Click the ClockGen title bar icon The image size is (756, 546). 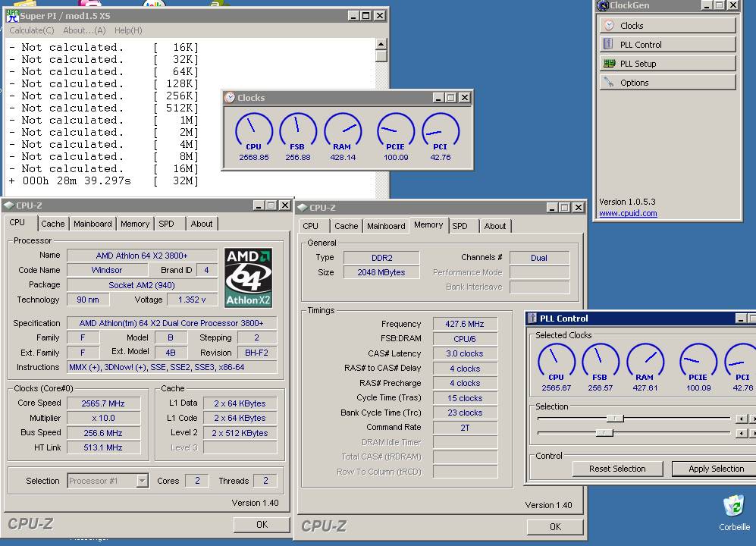602,5
